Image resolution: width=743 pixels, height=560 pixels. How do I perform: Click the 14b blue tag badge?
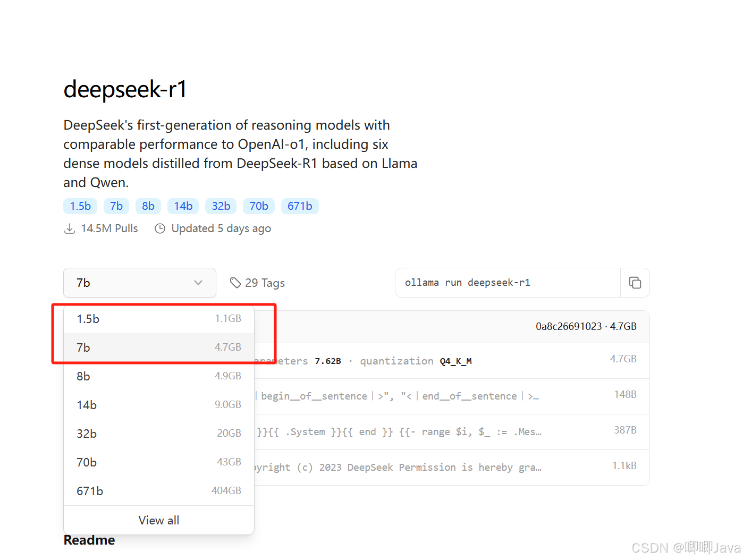[x=183, y=206]
